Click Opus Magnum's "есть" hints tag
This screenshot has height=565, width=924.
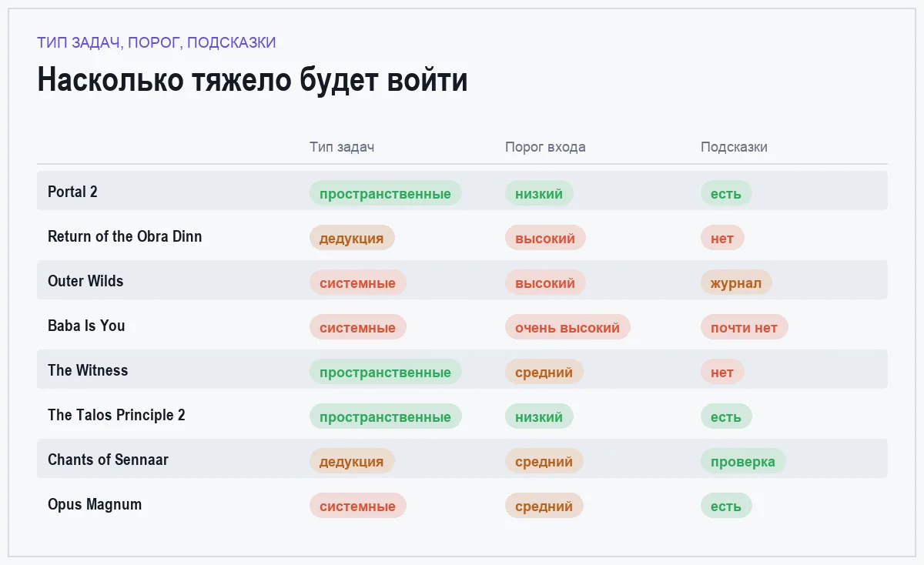(x=726, y=506)
